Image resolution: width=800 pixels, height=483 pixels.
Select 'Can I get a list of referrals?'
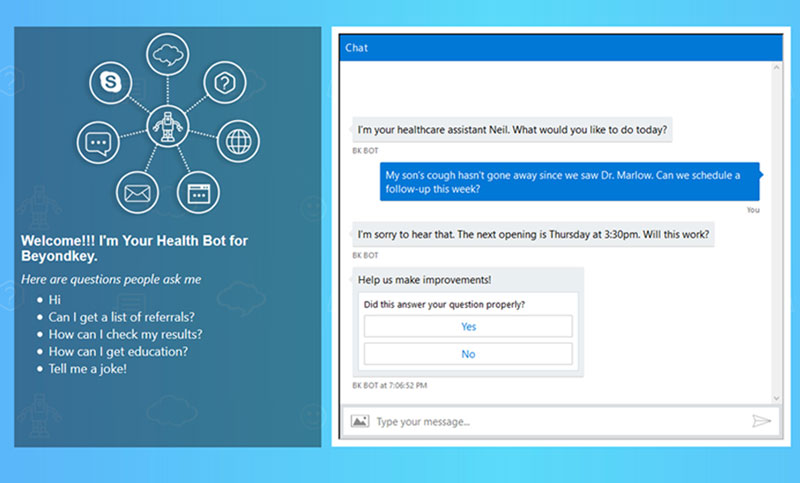point(121,317)
